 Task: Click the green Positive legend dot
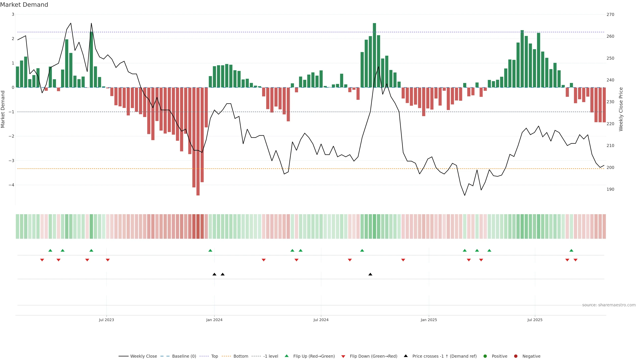pyautogui.click(x=485, y=356)
